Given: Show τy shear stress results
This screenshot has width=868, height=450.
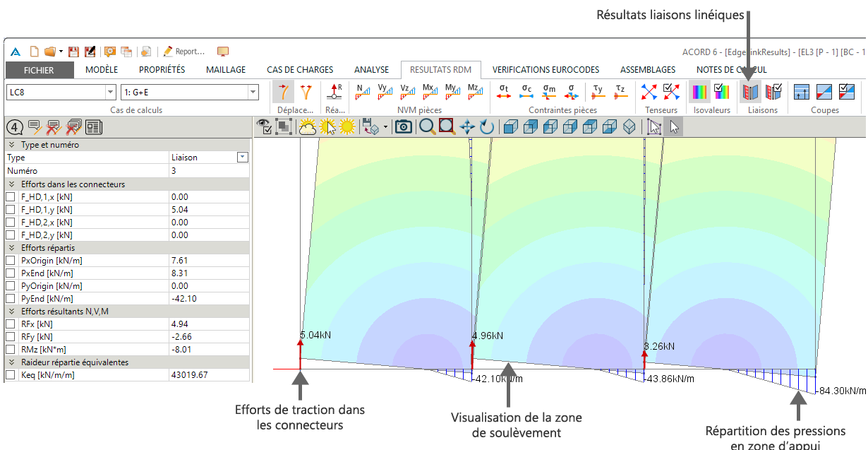Looking at the screenshot, I should point(598,91).
